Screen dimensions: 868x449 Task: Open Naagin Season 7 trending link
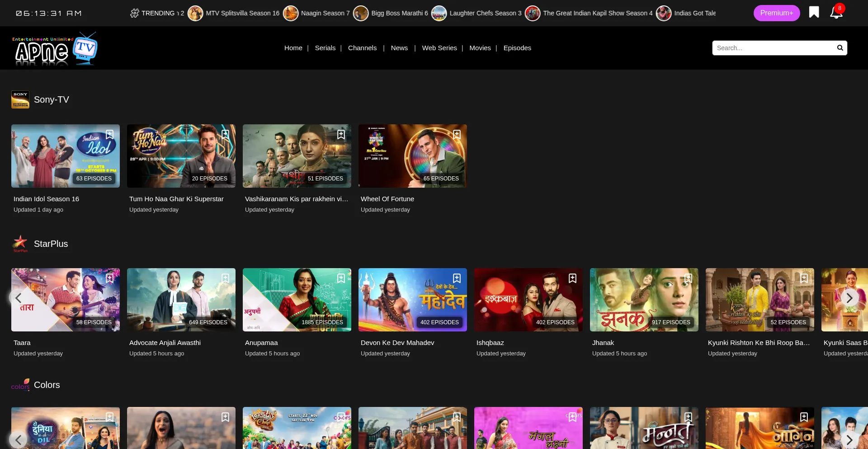(x=325, y=13)
